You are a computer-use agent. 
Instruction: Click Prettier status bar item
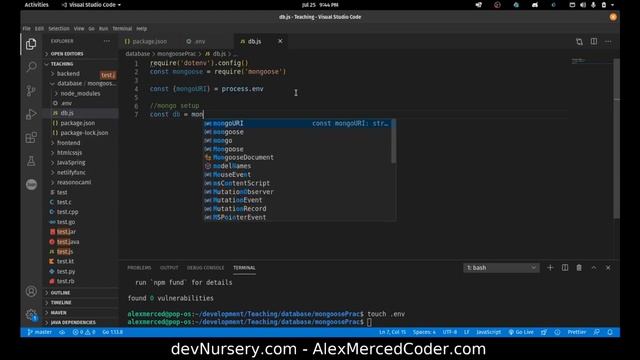pos(576,332)
